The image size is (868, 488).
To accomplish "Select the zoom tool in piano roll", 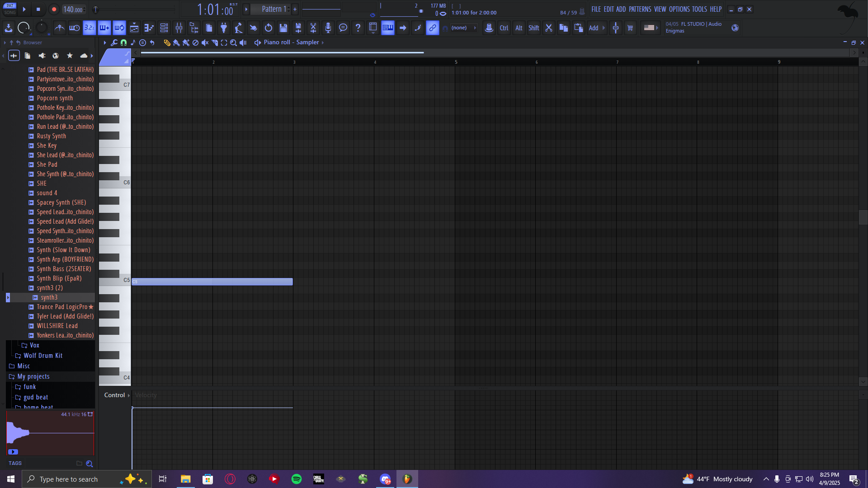I will point(233,42).
